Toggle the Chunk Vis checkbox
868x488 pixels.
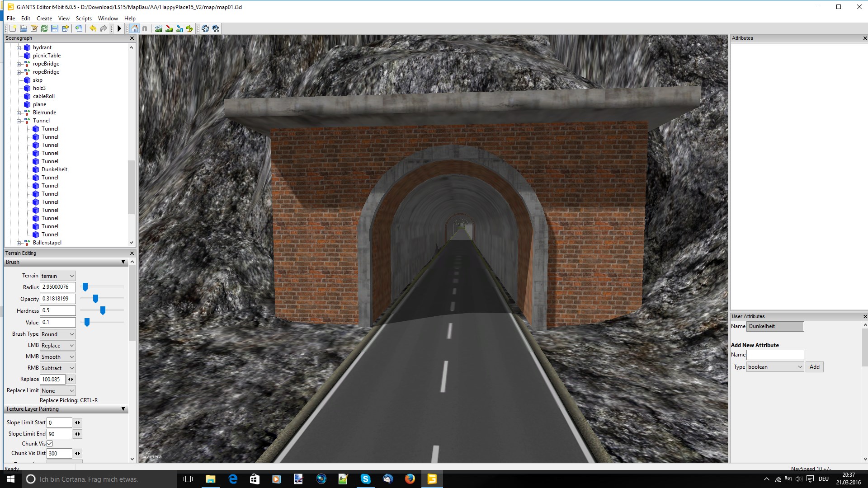(50, 444)
